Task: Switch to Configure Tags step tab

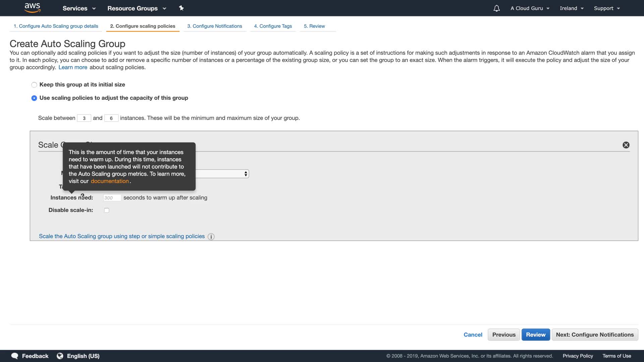Action: click(x=273, y=26)
